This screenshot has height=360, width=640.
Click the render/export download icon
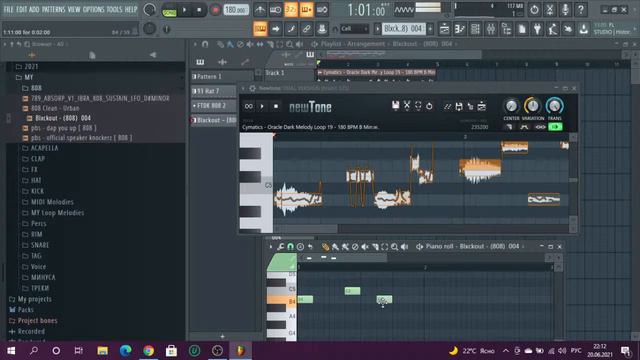[x=584, y=29]
